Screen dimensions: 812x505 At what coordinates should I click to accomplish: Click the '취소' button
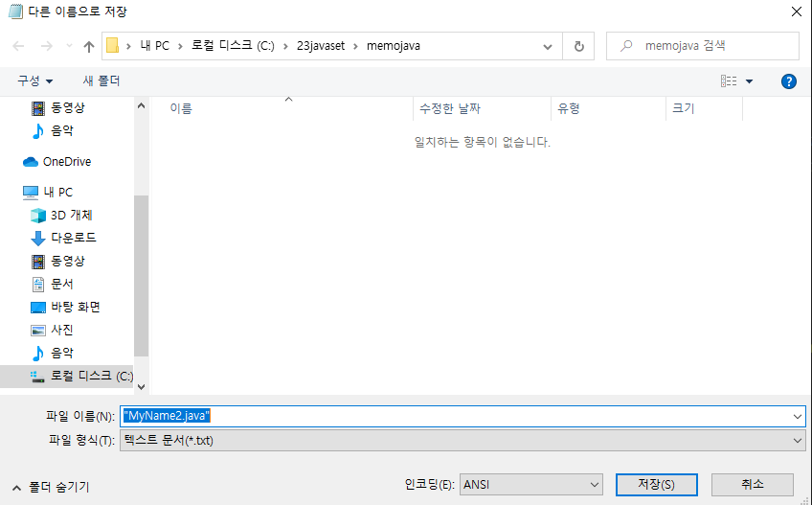753,485
